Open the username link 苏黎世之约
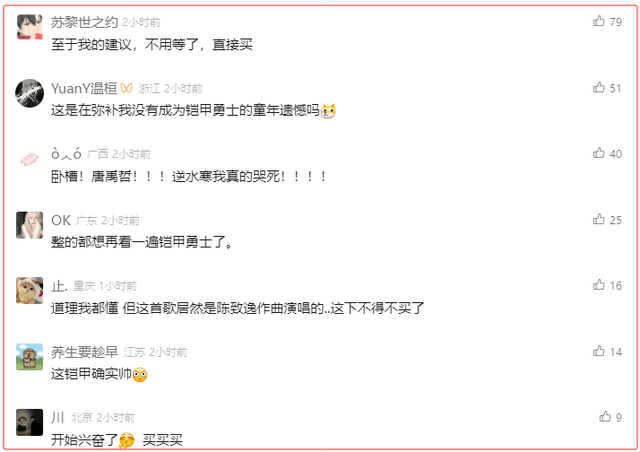The height and width of the screenshot is (452, 640). (84, 22)
